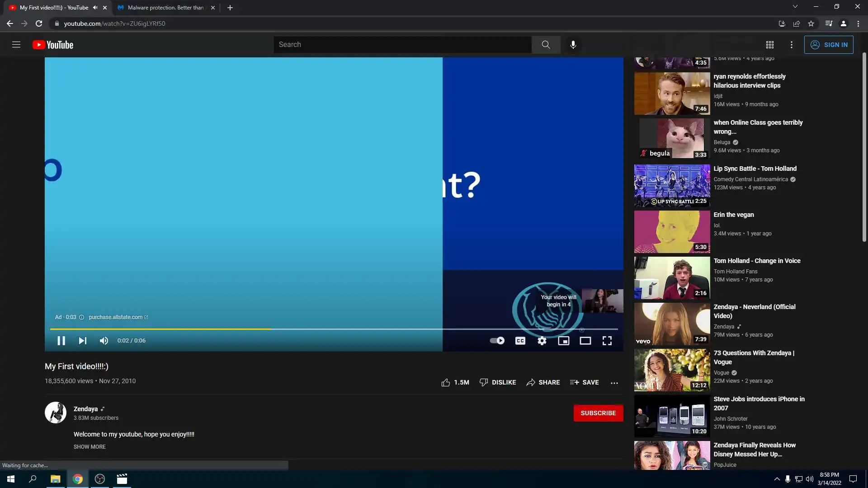
Task: Click the SIGN IN button
Action: click(x=828, y=45)
